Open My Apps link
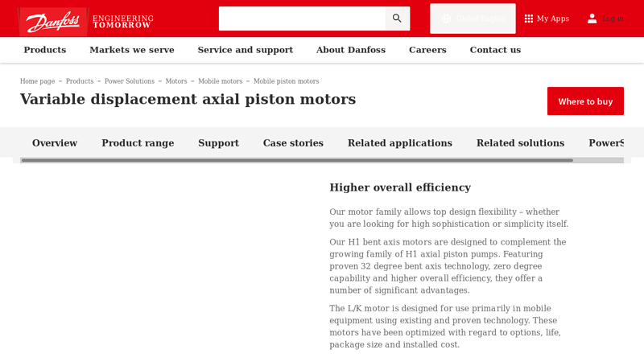Viewport: 644px width, 362px height. 547,19
